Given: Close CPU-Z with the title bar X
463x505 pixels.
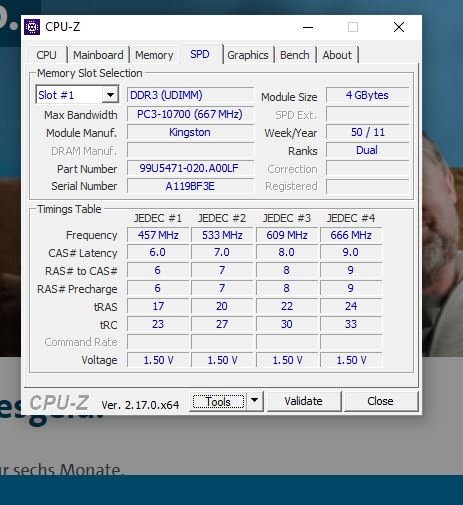Looking at the screenshot, I should 399,27.
